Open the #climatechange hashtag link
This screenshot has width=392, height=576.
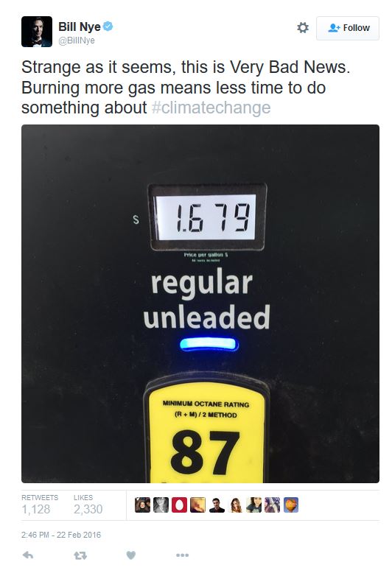click(x=211, y=108)
